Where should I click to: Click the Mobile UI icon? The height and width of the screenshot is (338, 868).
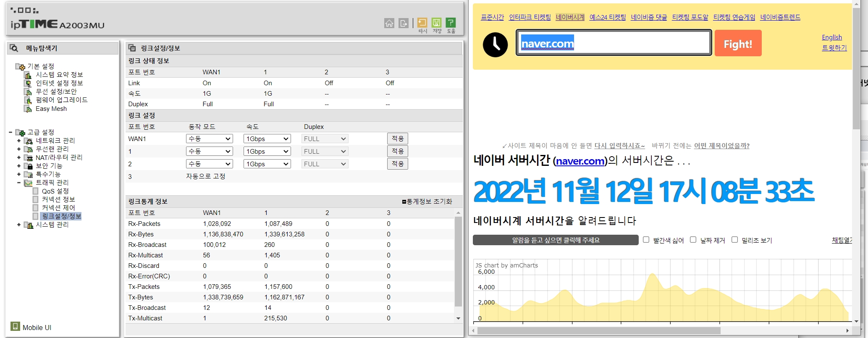point(15,326)
